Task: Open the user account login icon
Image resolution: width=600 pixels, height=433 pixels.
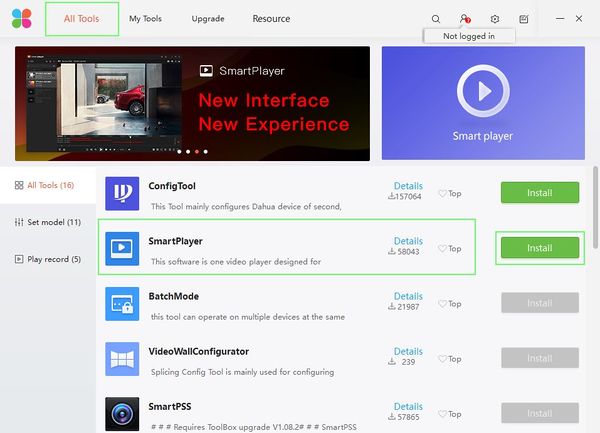Action: pos(465,18)
